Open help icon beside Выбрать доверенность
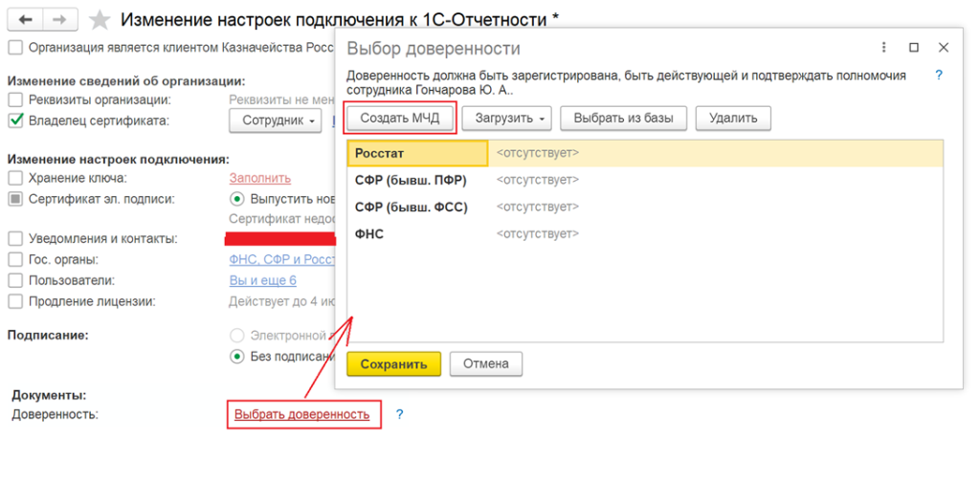 [400, 414]
